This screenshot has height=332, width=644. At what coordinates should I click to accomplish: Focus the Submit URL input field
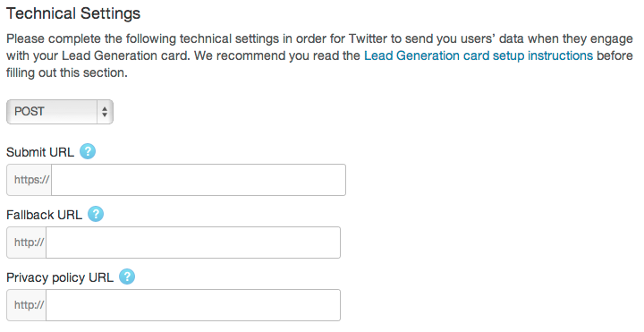tap(199, 180)
